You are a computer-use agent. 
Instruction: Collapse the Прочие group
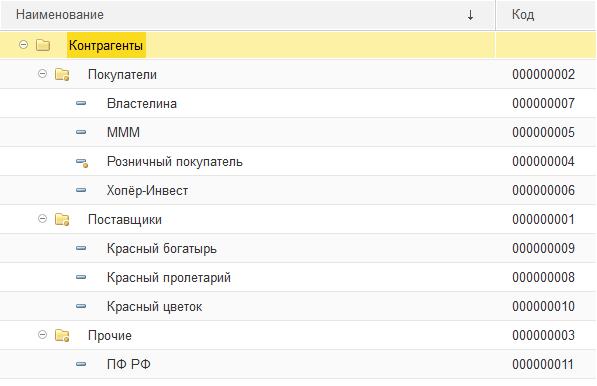42,335
